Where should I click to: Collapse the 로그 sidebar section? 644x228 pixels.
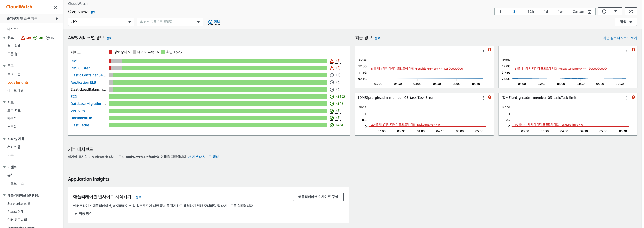pos(4,66)
